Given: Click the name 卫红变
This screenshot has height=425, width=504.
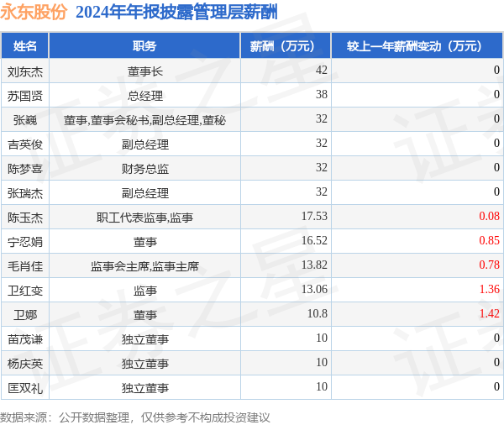Looking at the screenshot, I should (25, 291).
